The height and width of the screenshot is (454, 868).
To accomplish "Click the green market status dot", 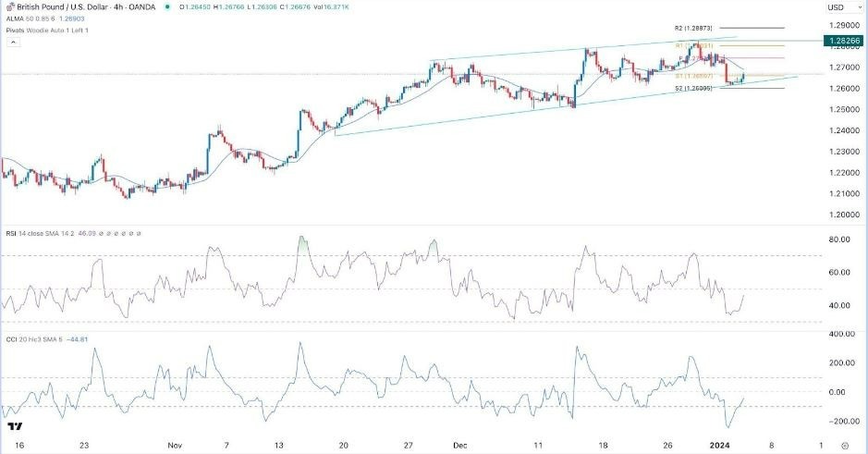I will click(x=167, y=7).
